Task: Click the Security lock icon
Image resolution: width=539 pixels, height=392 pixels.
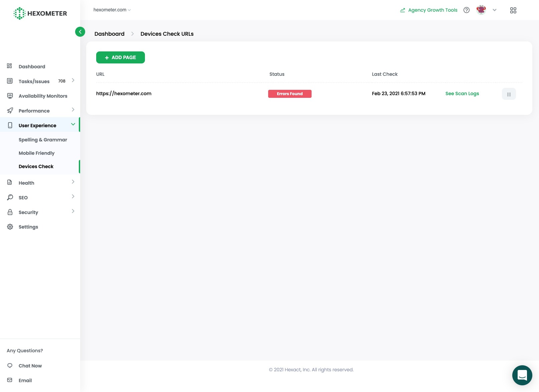Action: click(x=10, y=212)
